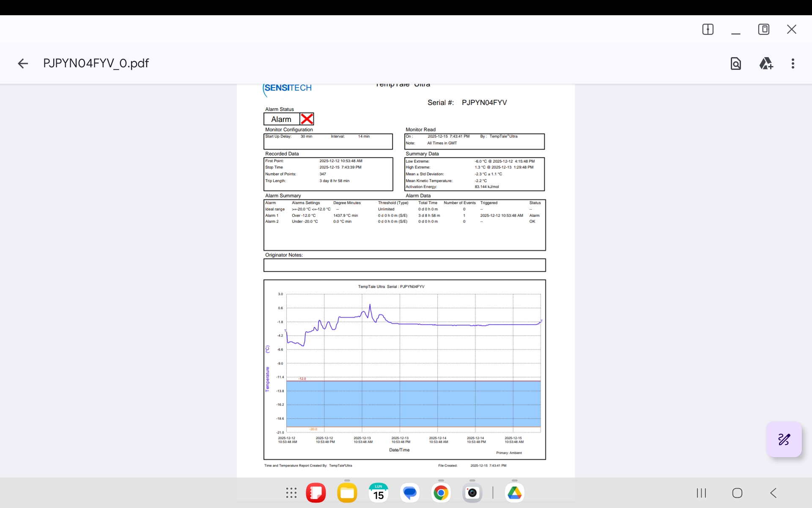Screen dimensions: 812x508
Task: Open the calendar app showing 15
Action: coord(378,493)
